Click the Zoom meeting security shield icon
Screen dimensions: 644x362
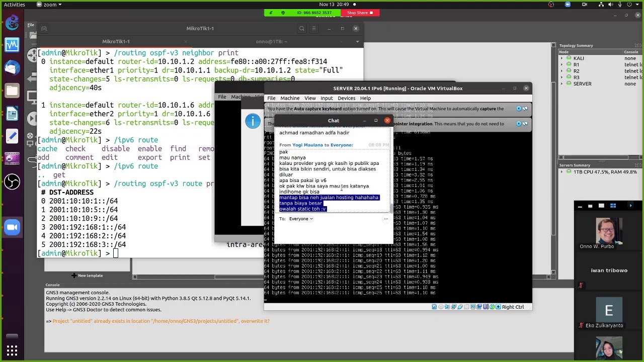[283, 13]
